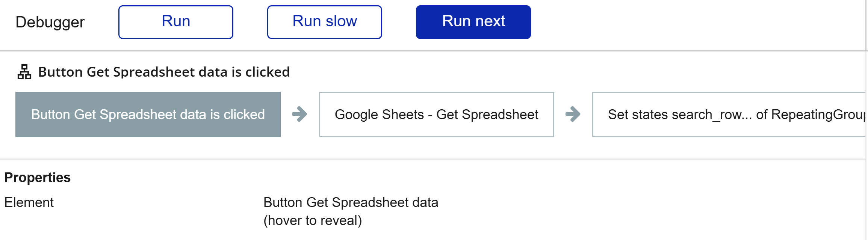Select the gray 'Button Get Spreadsheet data is clicked' event box
Viewport: 868px width, 240px height.
pos(148,115)
